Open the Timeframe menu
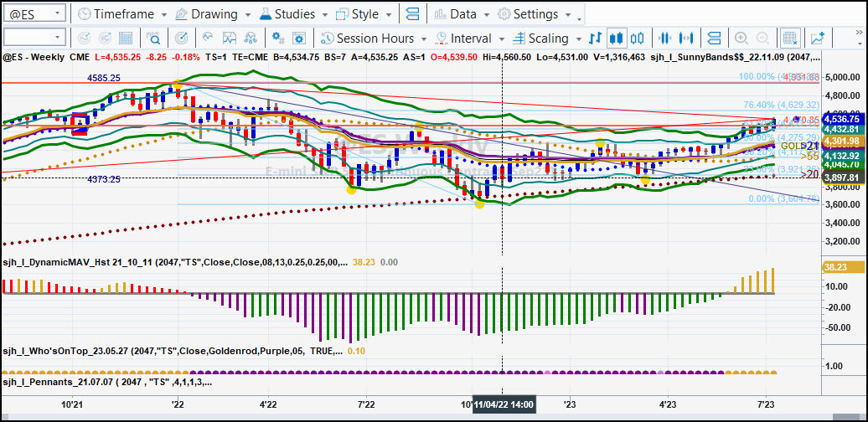The width and height of the screenshot is (868, 422). pos(121,14)
